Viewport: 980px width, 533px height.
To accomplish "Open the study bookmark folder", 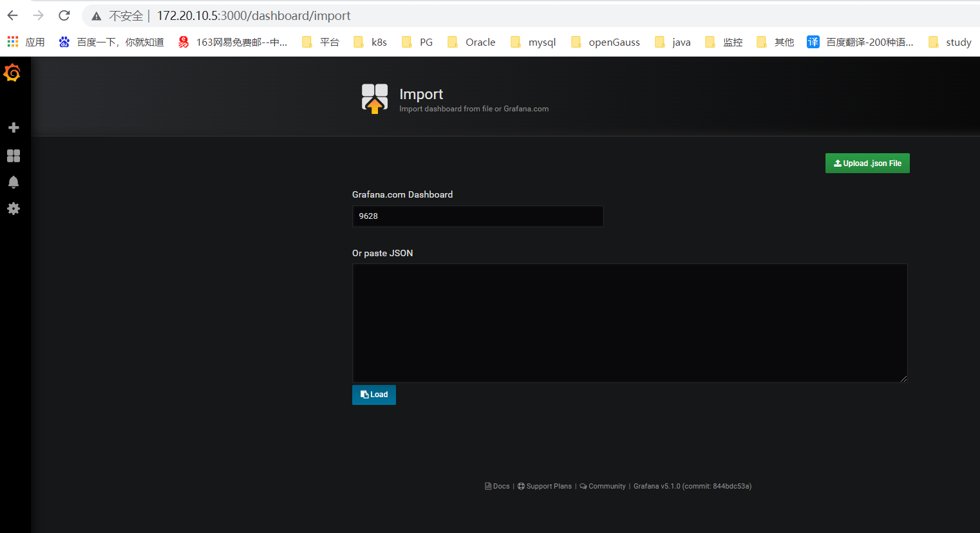I will tap(950, 42).
